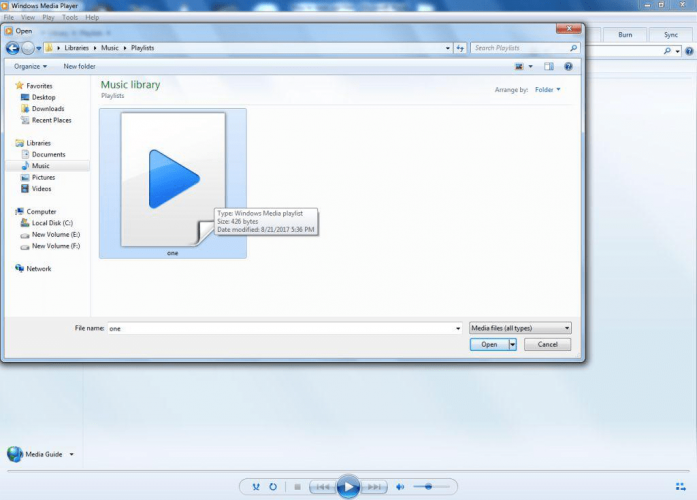
Task: Open the Tools menu in Windows Media Player
Action: click(70, 17)
